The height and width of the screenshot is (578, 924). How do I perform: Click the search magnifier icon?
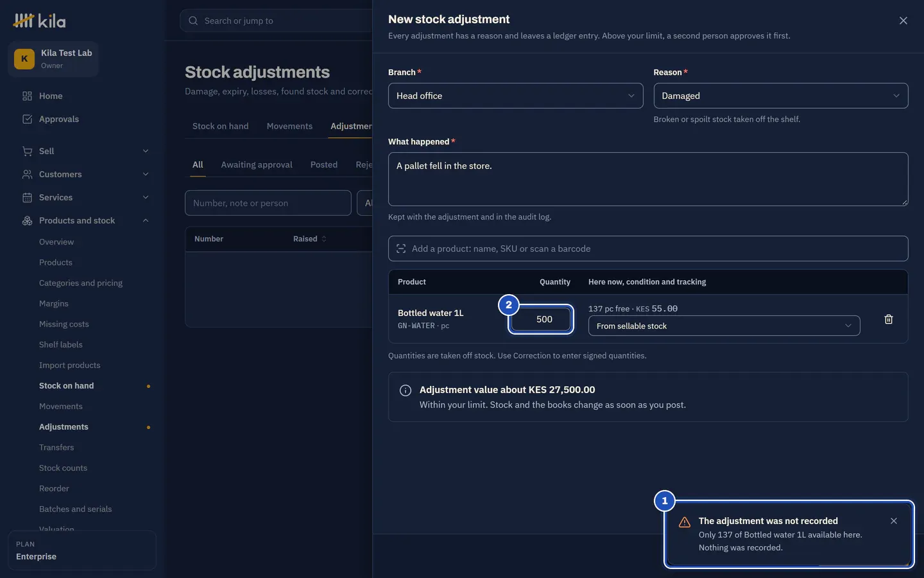click(x=193, y=21)
